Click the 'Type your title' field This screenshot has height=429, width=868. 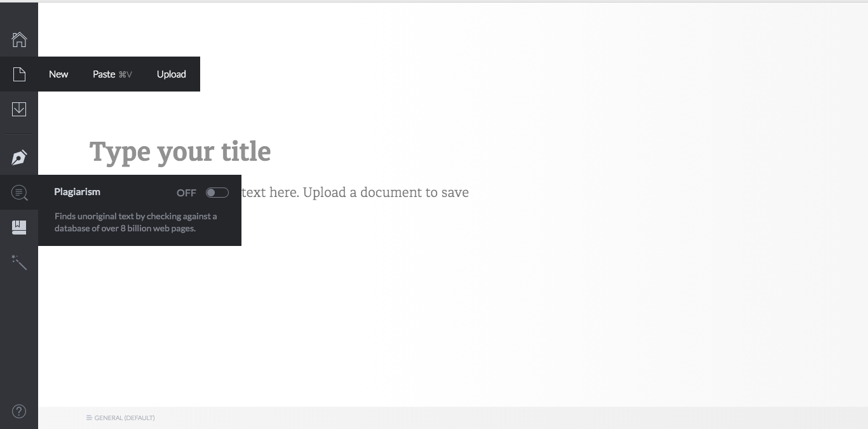coord(180,152)
